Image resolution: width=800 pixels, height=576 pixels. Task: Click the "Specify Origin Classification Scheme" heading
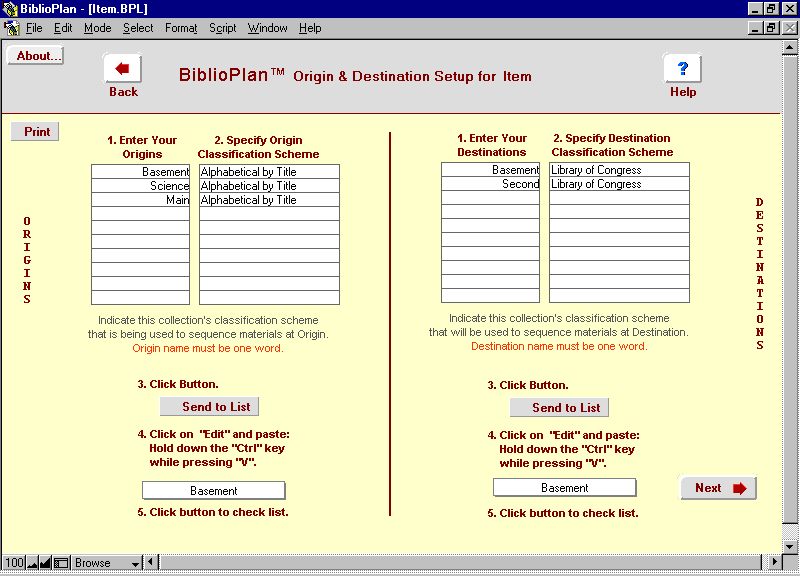point(258,147)
